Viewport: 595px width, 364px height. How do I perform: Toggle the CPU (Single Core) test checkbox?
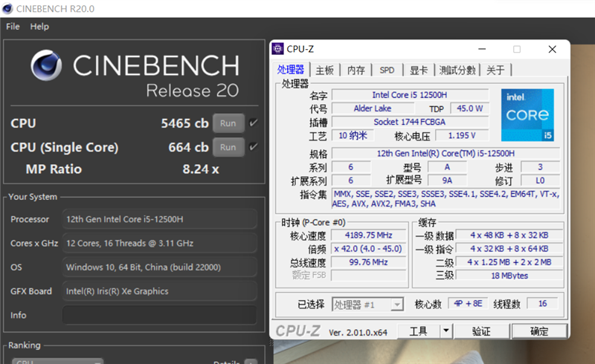[x=253, y=146]
